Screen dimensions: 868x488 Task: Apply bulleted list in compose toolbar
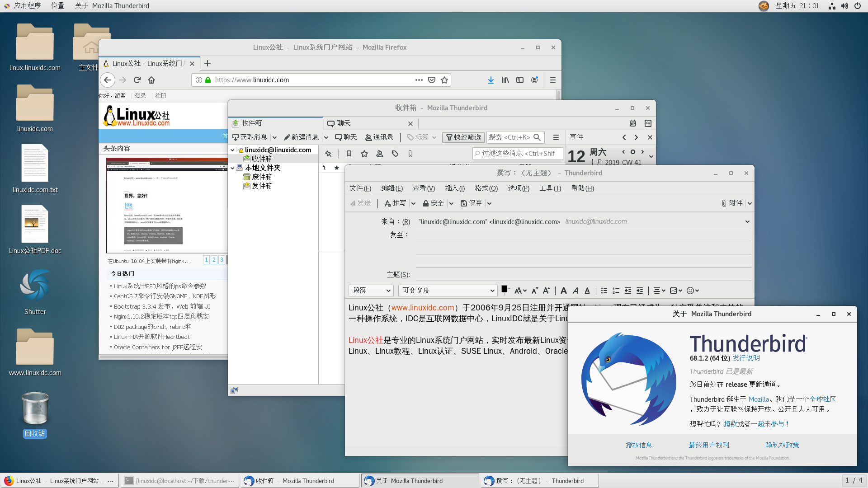click(604, 291)
